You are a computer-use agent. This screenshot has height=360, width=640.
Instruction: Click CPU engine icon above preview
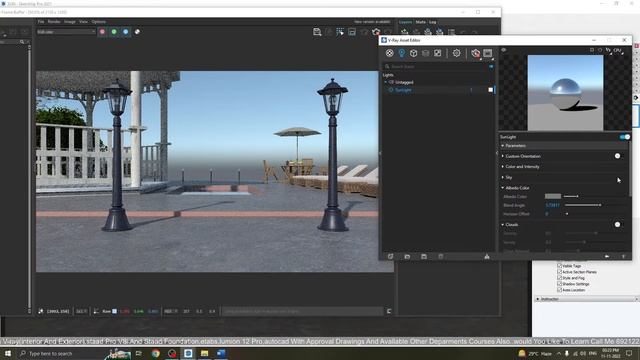tap(617, 50)
